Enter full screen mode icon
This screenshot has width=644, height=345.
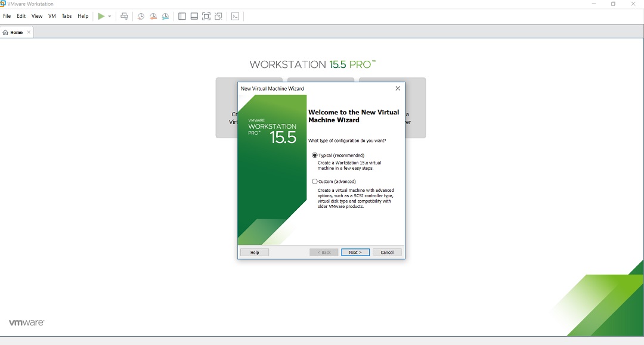pyautogui.click(x=206, y=17)
